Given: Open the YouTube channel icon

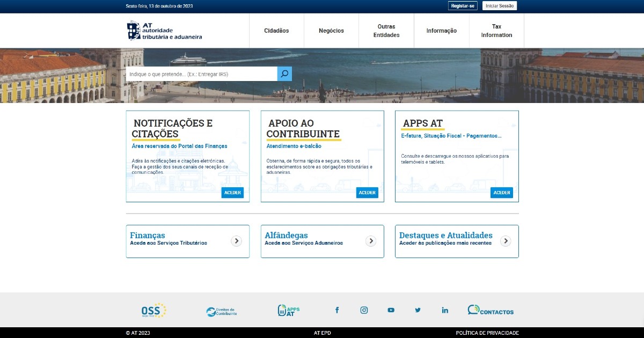Looking at the screenshot, I should click(391, 310).
